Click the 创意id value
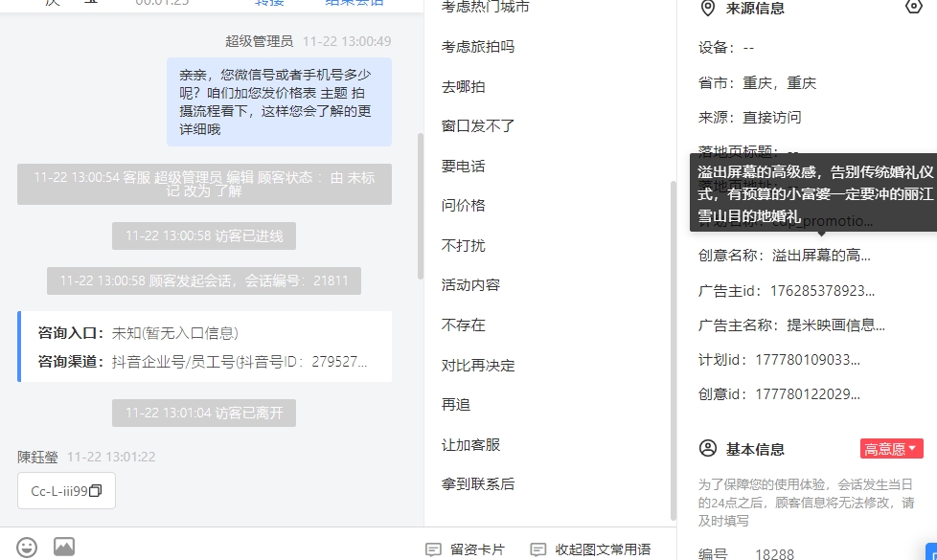This screenshot has width=937, height=560. tap(808, 394)
